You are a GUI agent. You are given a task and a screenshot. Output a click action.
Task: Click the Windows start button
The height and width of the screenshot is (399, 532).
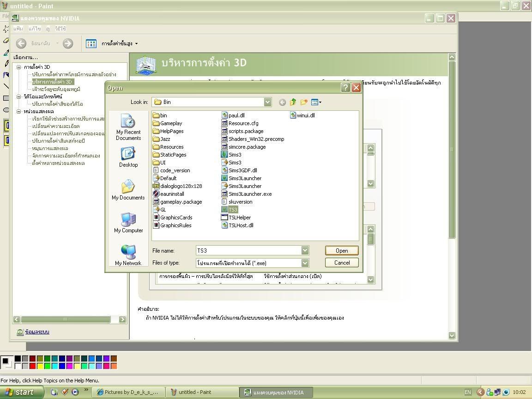pos(22,392)
